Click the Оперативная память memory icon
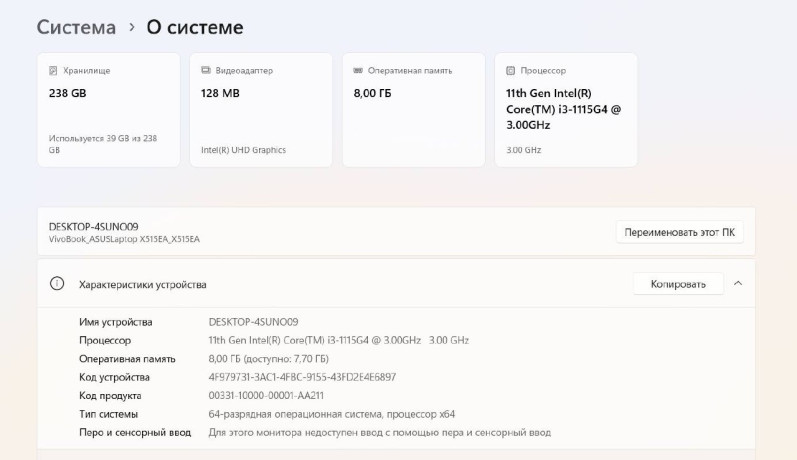Screen dimensions: 797x460 coord(358,71)
